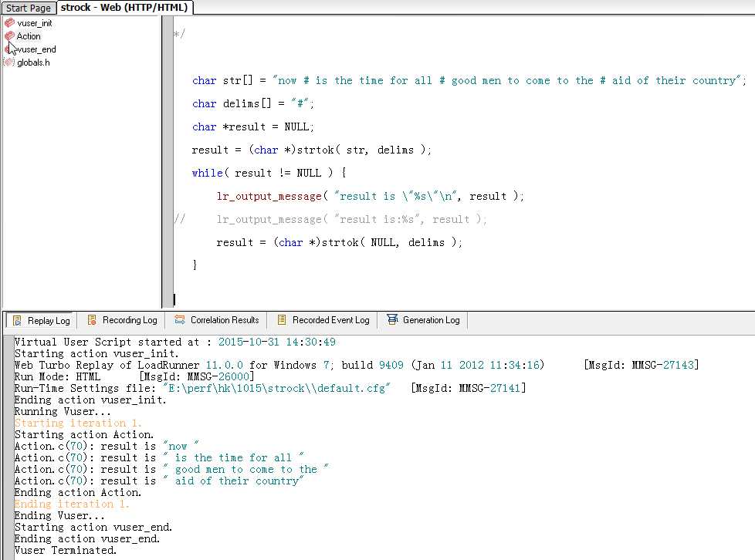Click the 'Starting action vuser_init.' log line
The image size is (755, 560).
click(96, 353)
